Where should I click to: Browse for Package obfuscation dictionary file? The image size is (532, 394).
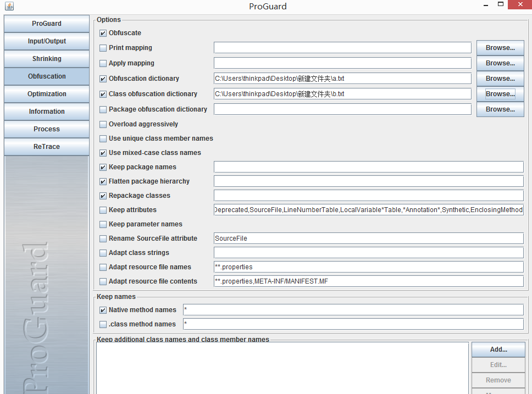tap(500, 109)
